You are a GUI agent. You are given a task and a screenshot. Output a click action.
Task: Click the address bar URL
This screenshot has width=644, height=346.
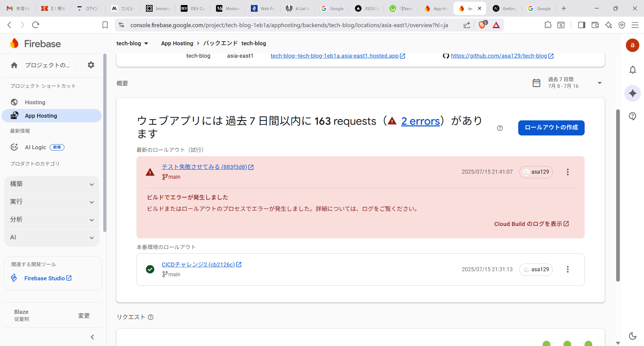click(289, 25)
